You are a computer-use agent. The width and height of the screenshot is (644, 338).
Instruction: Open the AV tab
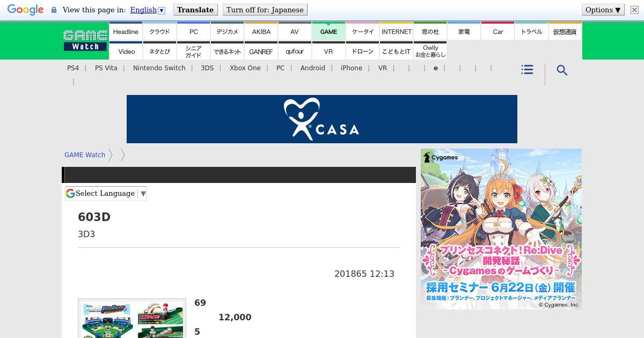point(295,31)
